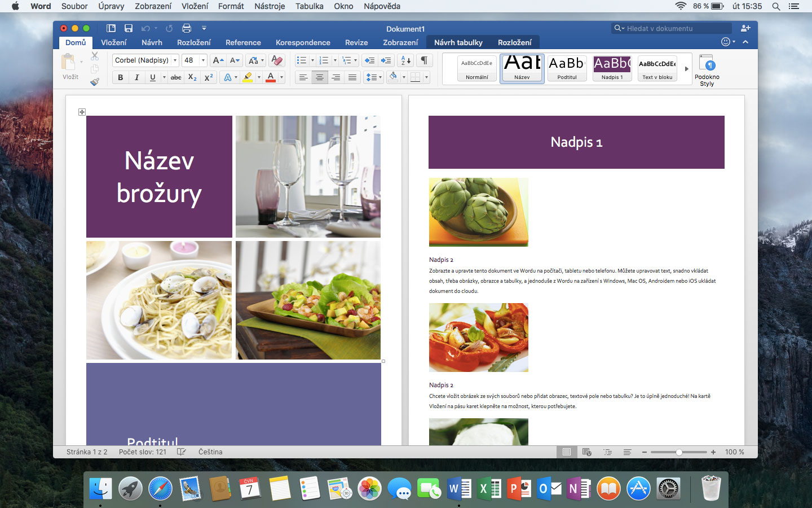812x508 pixels.
Task: Open the font name dropdown Corbel (Nadpisy)
Action: 175,60
